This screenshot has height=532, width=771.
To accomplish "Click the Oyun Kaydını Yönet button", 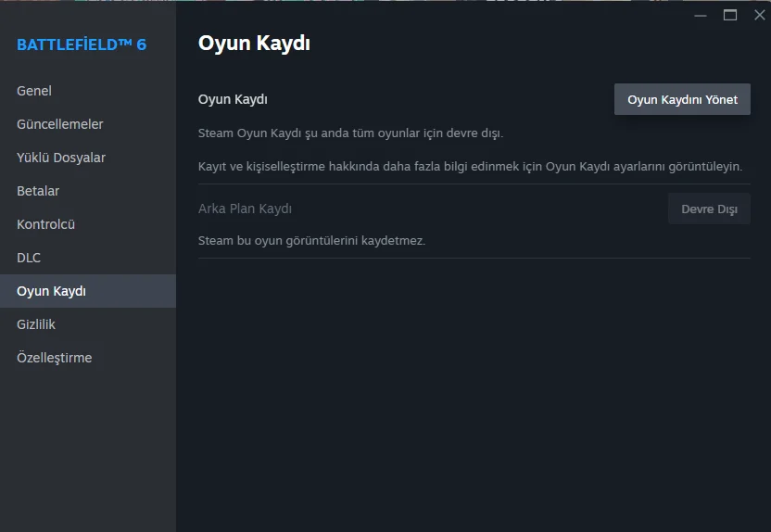I will [682, 99].
